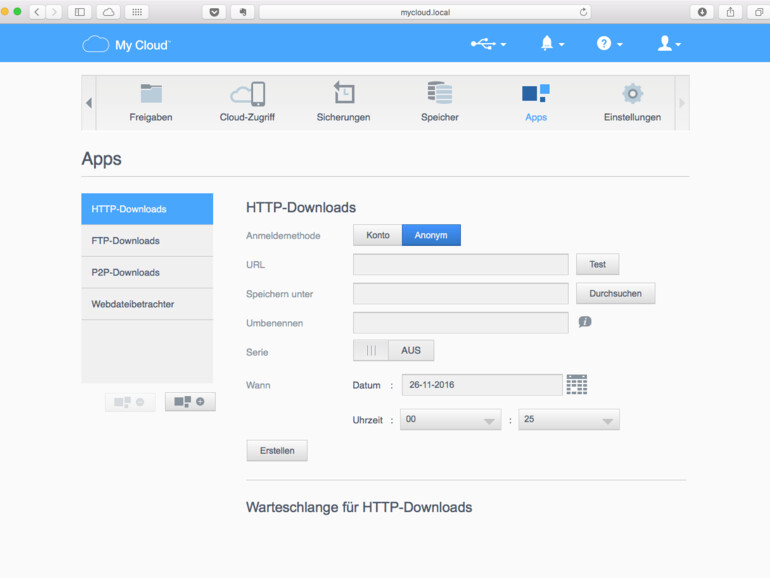Click the Test button
Screen dimensions: 770x578
(x=597, y=264)
